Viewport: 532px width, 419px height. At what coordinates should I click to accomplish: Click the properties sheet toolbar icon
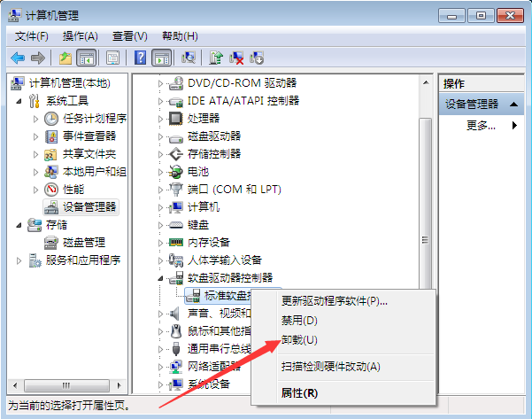coord(113,58)
